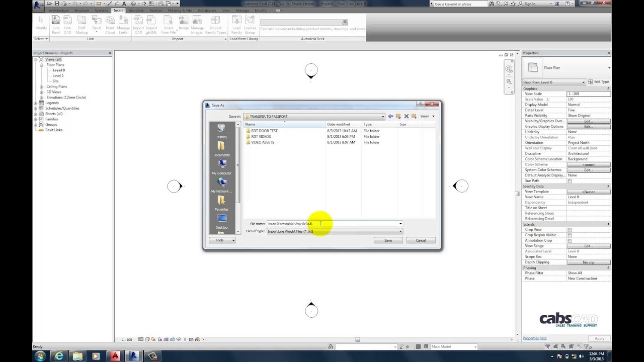Screen dimensions: 644x362
Task: Click Edit button for View Range
Action: [x=589, y=246]
